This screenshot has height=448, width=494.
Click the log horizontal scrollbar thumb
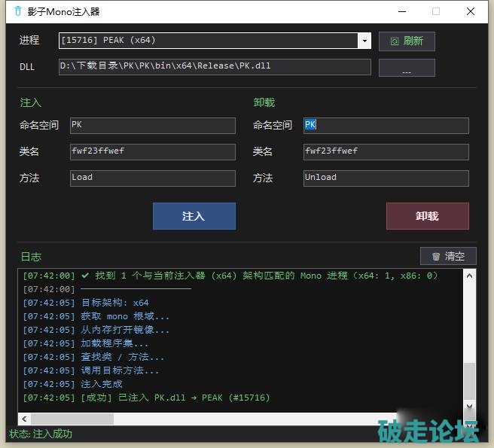coord(72,419)
